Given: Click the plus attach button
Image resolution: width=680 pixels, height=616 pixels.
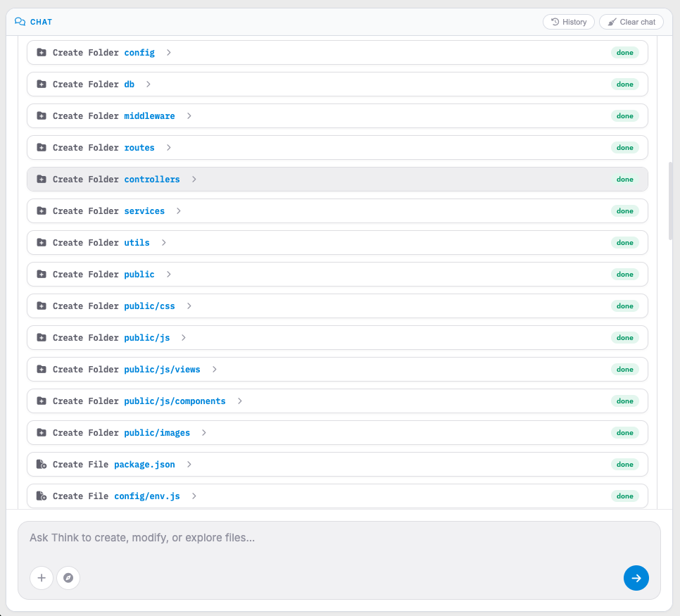Looking at the screenshot, I should tap(42, 578).
